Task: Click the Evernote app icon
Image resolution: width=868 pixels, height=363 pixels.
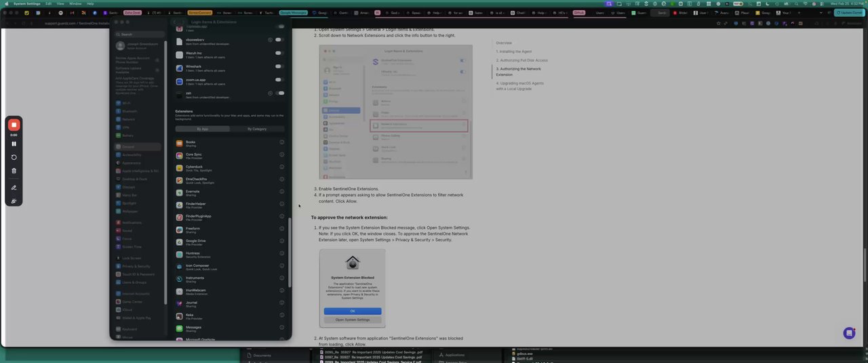Action: point(179,192)
